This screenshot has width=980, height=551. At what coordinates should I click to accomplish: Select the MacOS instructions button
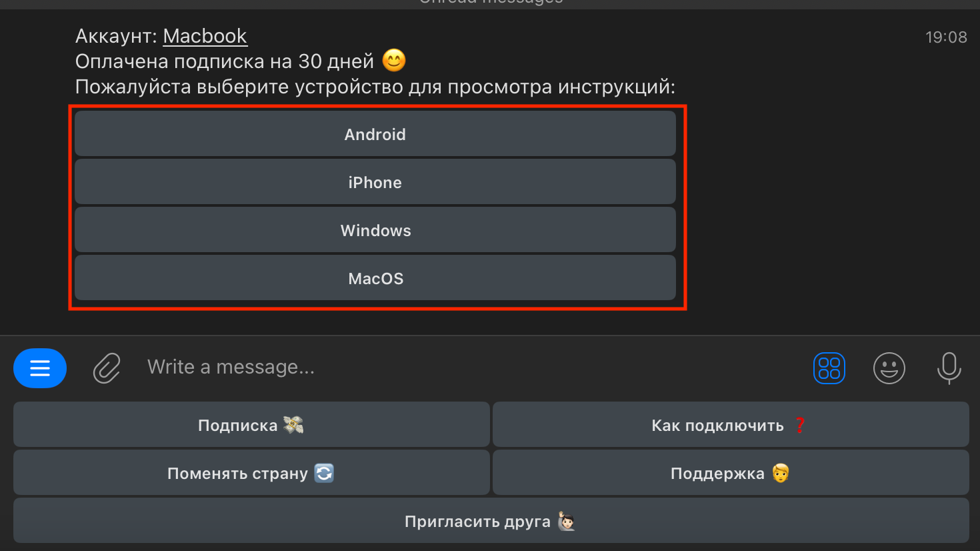(375, 278)
